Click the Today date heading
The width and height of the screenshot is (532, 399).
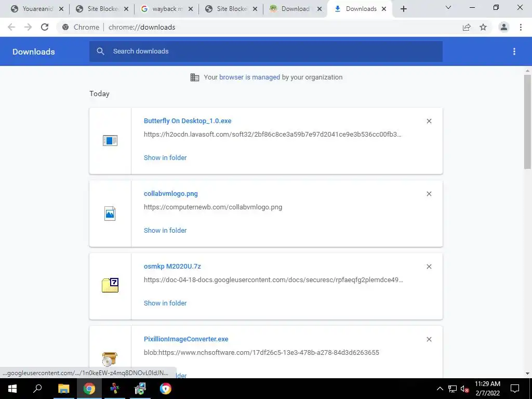pyautogui.click(x=99, y=94)
